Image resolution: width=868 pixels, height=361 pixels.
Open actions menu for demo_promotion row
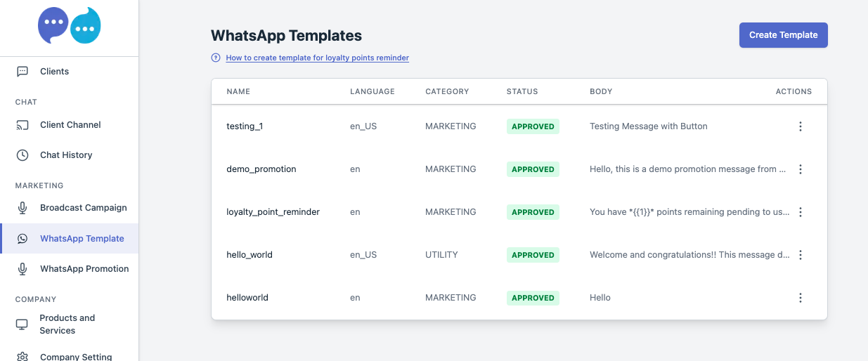pyautogui.click(x=800, y=169)
